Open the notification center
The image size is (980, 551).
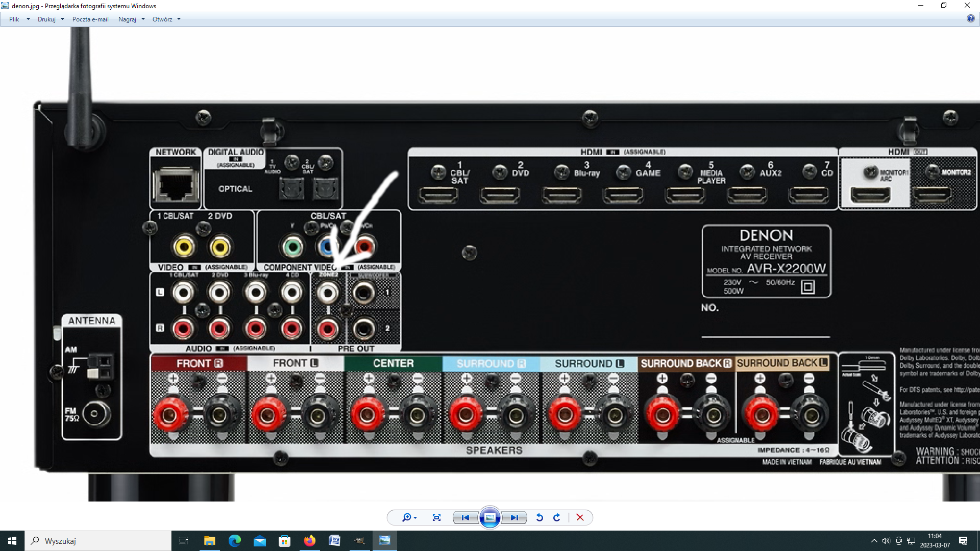coord(963,541)
